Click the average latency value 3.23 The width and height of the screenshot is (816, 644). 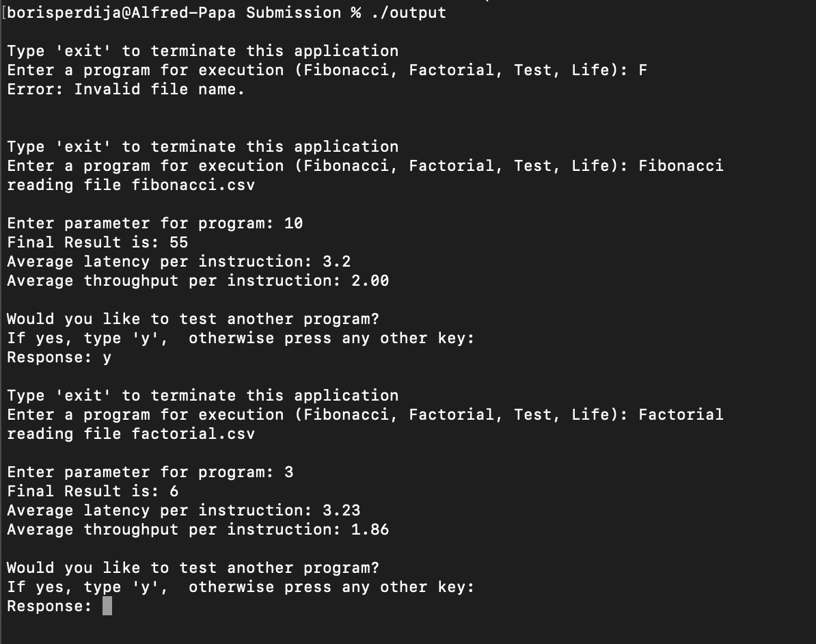342,511
